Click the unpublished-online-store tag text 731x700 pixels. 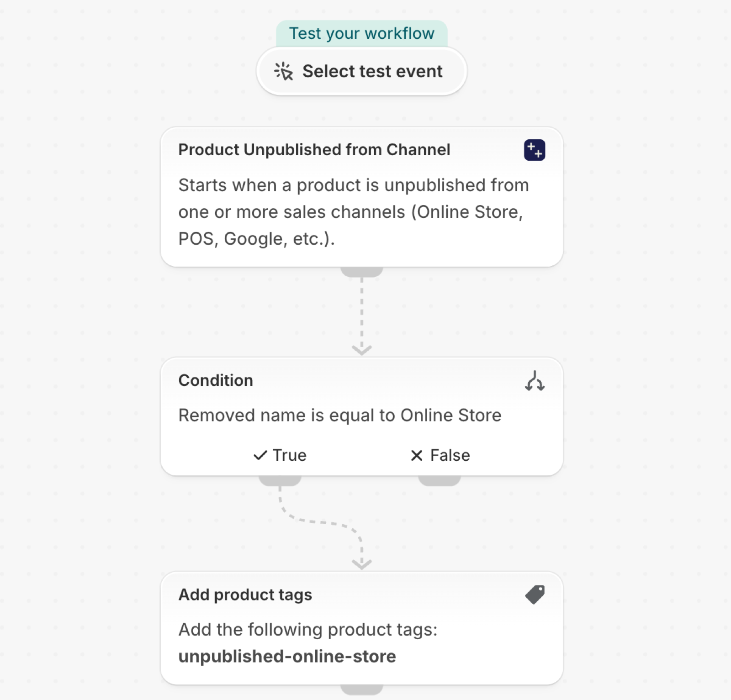[287, 656]
